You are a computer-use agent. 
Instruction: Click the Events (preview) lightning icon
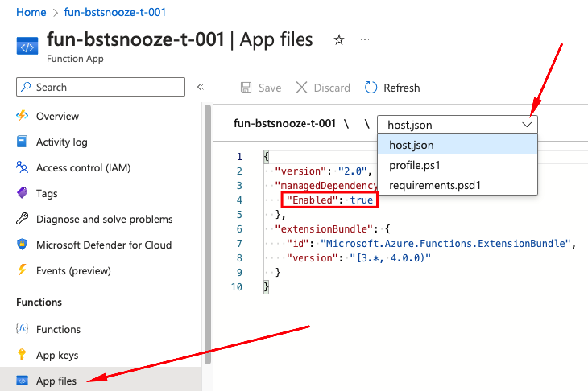[x=23, y=271]
